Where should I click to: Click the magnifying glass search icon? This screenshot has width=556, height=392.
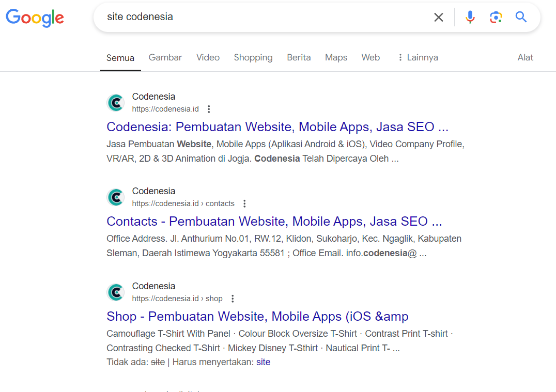521,17
